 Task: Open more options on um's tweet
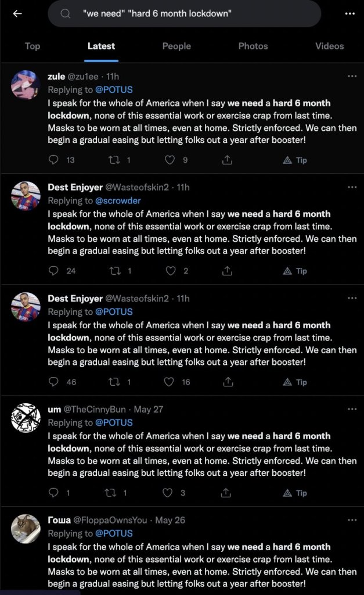(352, 409)
